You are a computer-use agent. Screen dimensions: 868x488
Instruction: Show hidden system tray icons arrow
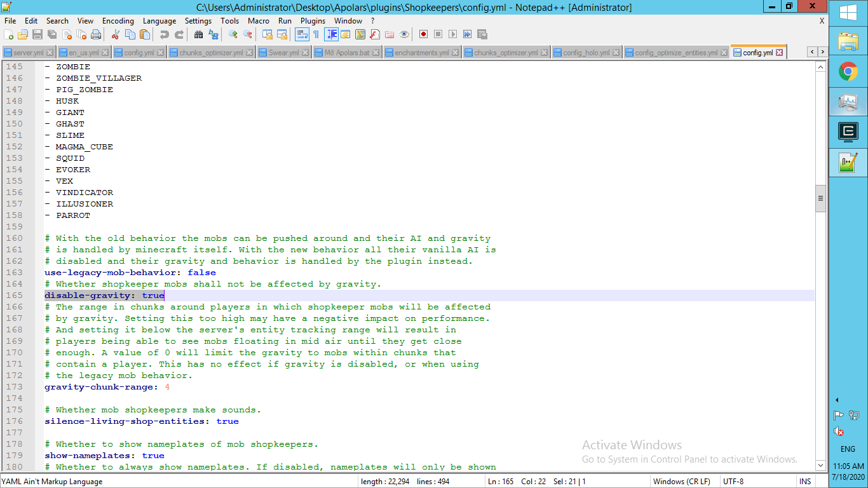(837, 400)
